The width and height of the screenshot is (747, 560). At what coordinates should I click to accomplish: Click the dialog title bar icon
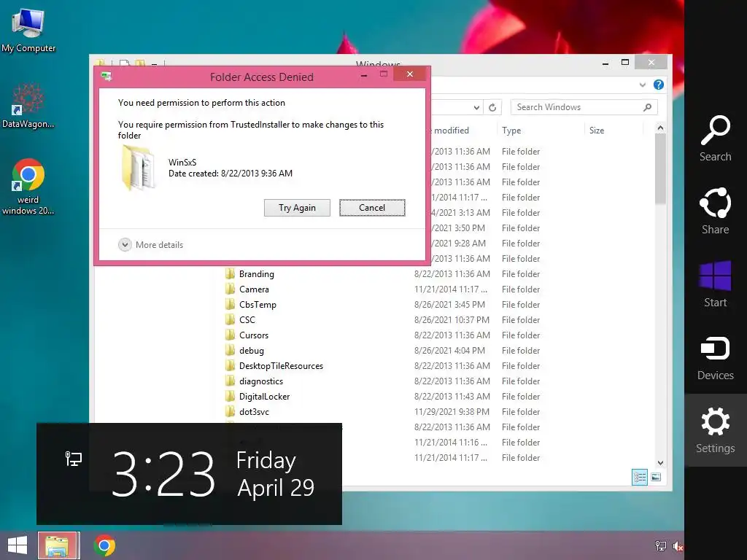pos(107,76)
